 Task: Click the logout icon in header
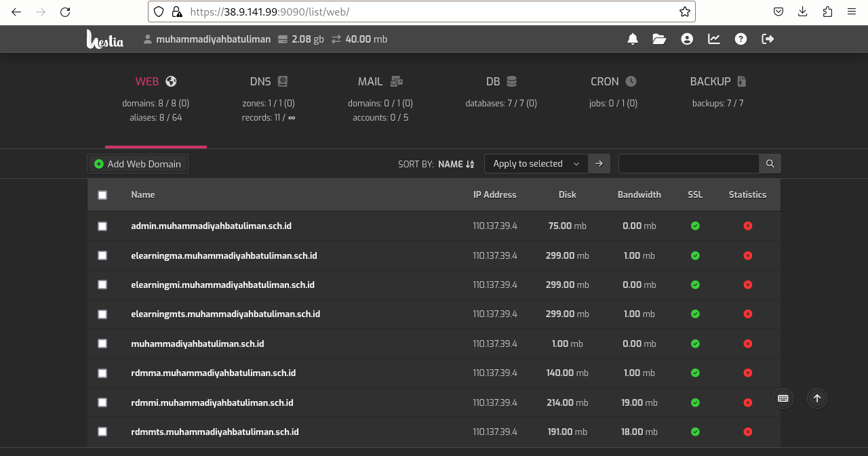(768, 39)
